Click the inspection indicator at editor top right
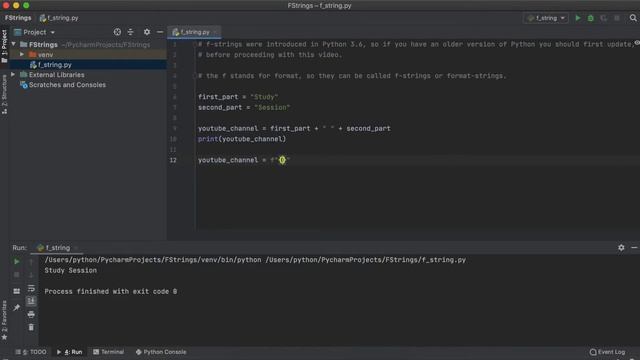 637,43
